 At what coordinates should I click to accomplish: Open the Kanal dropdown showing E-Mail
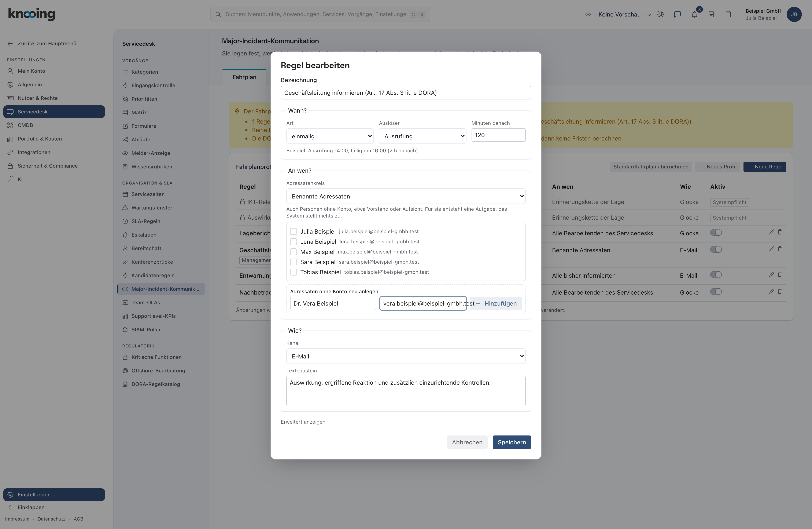click(x=406, y=356)
